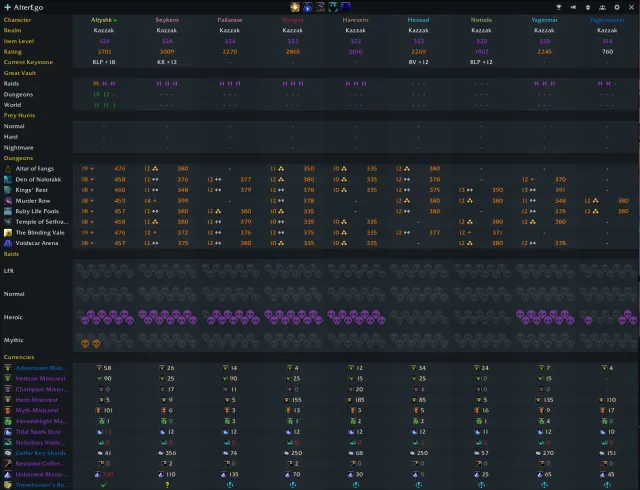Click Altyshk's Altar of Fangs score 476
Viewport: 640px width, 490px height.
[120, 169]
